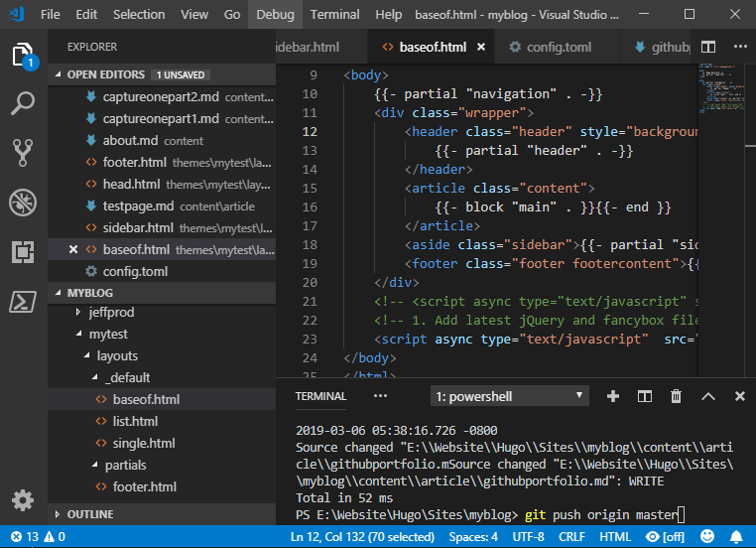Change language mode via HTML

pyautogui.click(x=615, y=536)
